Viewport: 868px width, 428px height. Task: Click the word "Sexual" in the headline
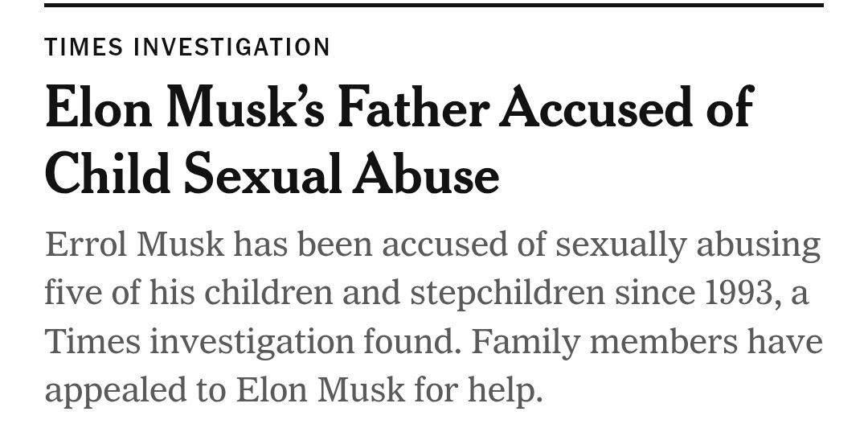[262, 173]
